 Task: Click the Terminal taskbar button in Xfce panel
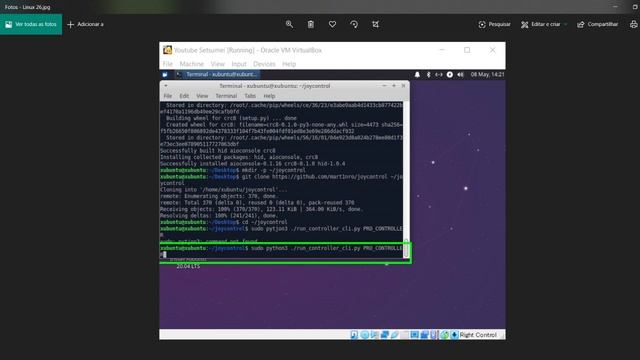[x=218, y=75]
